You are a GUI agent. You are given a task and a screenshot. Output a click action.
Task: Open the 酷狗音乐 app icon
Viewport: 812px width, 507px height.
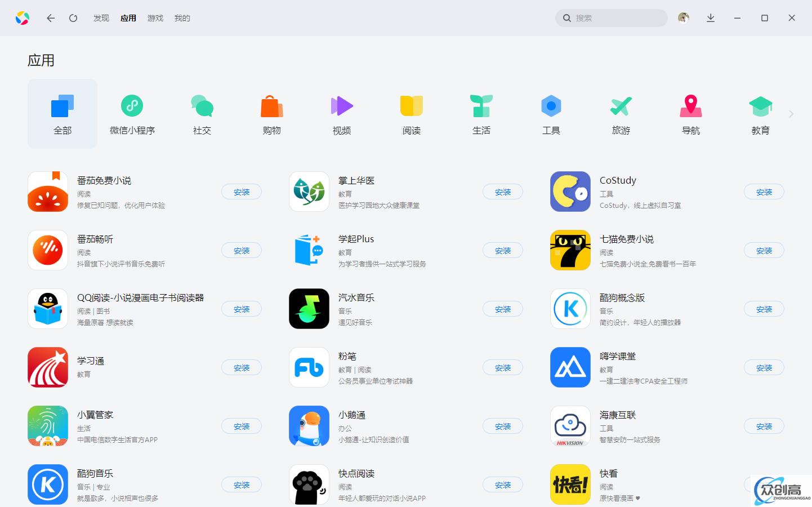(x=48, y=484)
